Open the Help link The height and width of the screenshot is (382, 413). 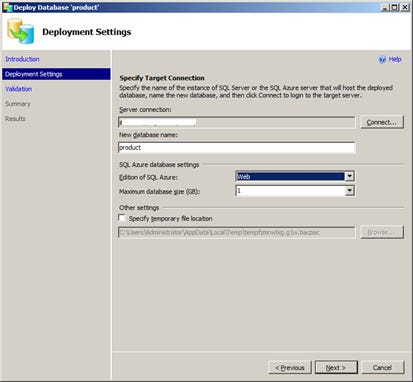(x=395, y=59)
